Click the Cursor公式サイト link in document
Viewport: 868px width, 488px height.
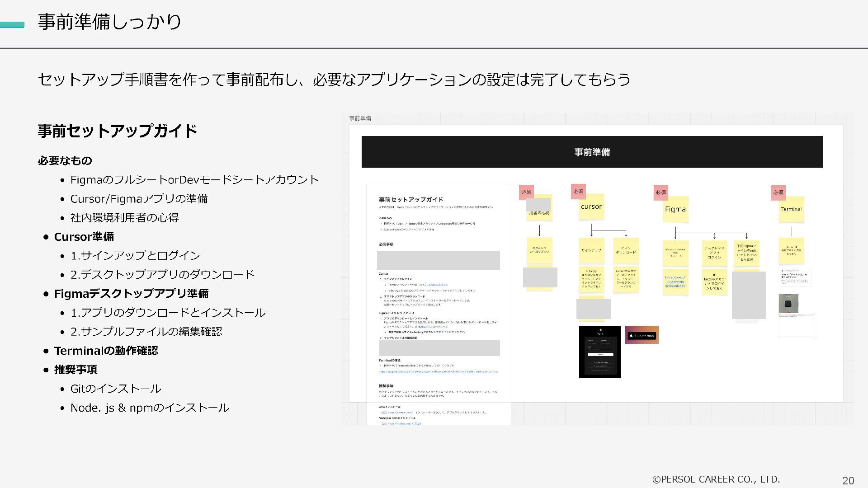[x=438, y=285]
